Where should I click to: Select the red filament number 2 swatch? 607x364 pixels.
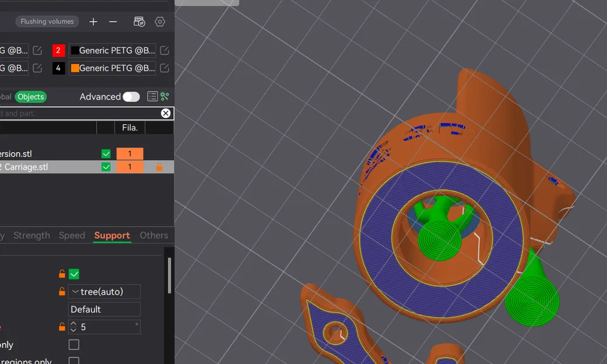pyautogui.click(x=58, y=50)
